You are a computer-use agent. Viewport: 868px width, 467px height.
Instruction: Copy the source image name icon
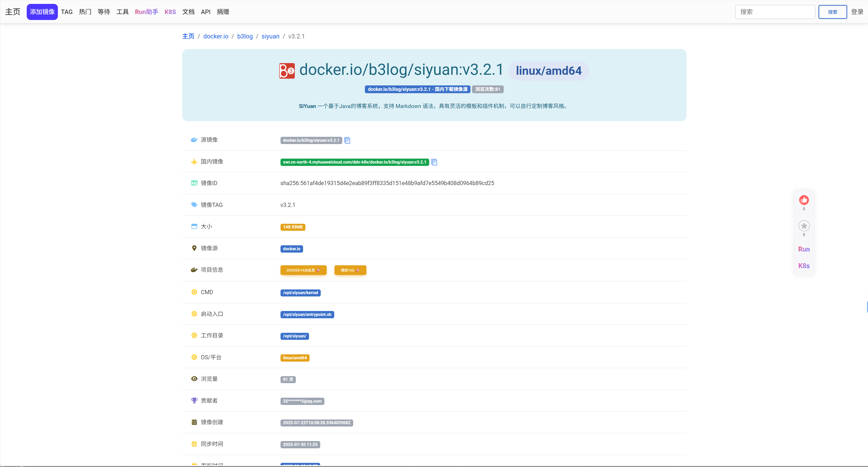347,141
